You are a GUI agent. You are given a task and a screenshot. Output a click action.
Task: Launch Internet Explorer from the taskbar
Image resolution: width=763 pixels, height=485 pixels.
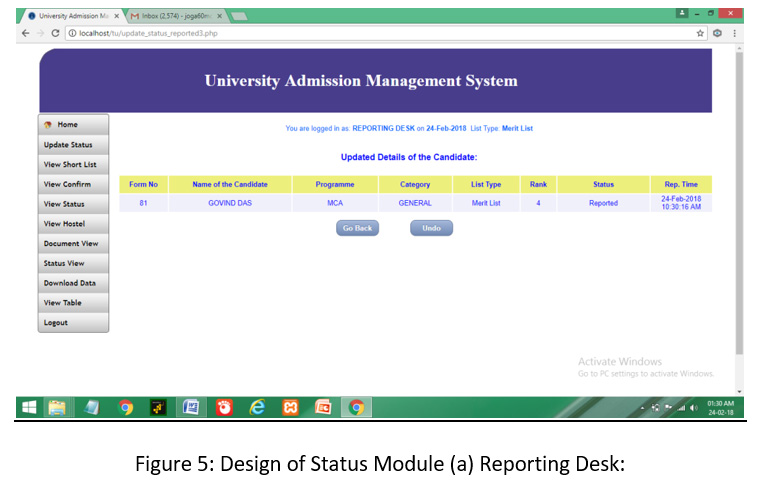pyautogui.click(x=257, y=407)
